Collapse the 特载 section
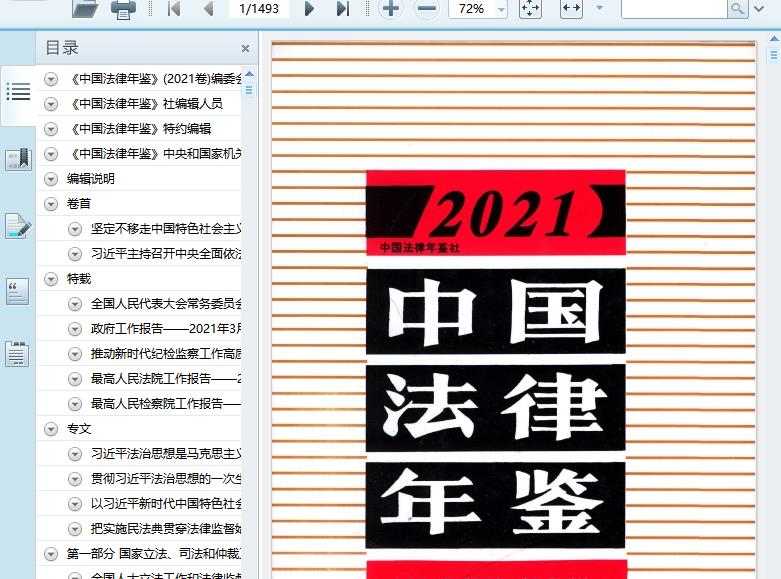This screenshot has width=781, height=579. (51, 279)
